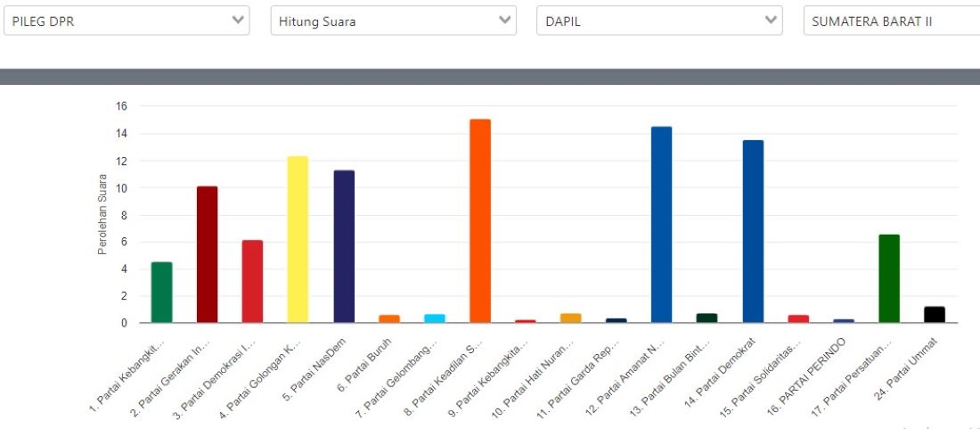Click the dark red Partai Gerakan bar
The width and height of the screenshot is (980, 429).
(207, 254)
